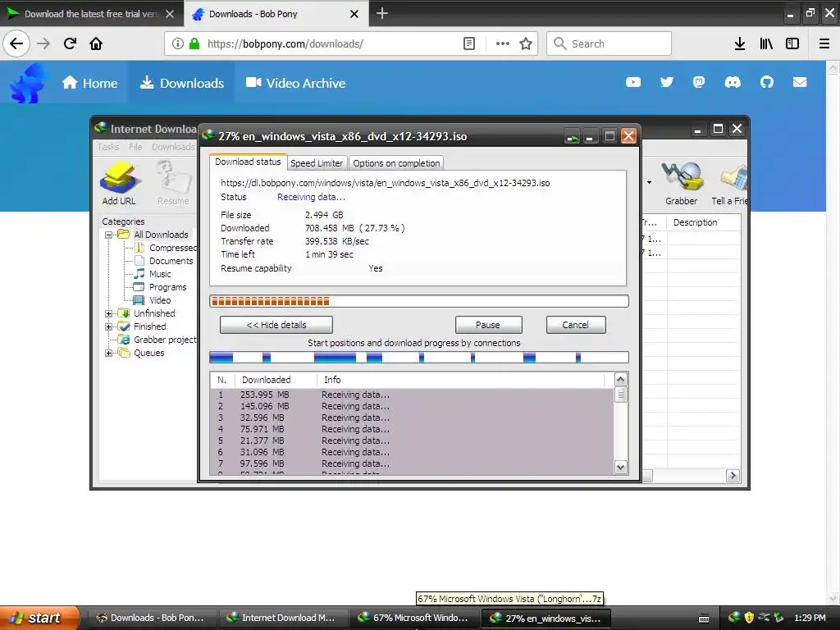Image resolution: width=840 pixels, height=630 pixels.
Task: Open the File menu in IDM
Action: 135,147
